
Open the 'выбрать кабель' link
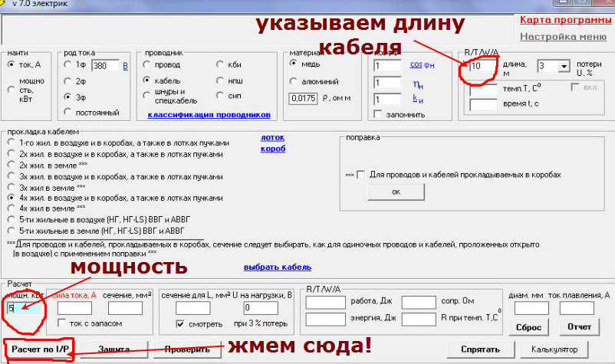coord(278,267)
